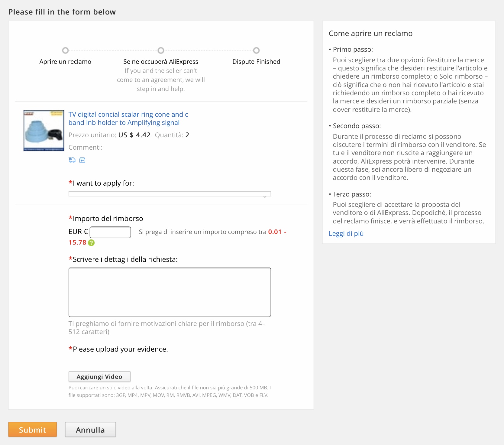Follow the 'Leggi di più' link
This screenshot has height=445, width=504.
tap(346, 233)
